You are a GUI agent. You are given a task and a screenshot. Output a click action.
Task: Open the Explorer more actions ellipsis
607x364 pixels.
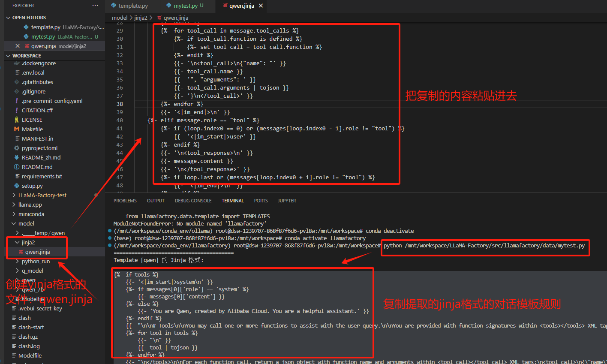click(x=95, y=6)
